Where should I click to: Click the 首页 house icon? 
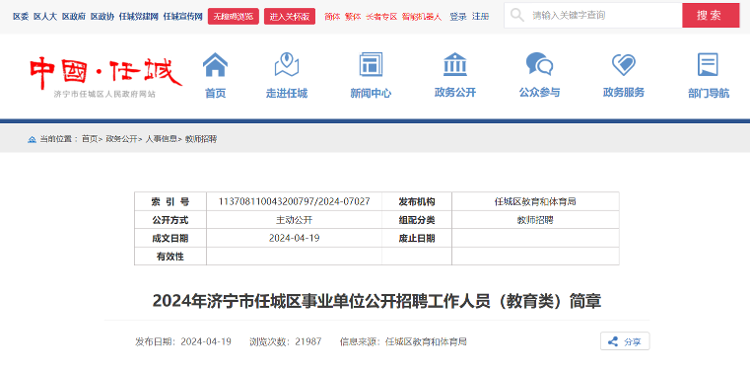tap(215, 65)
